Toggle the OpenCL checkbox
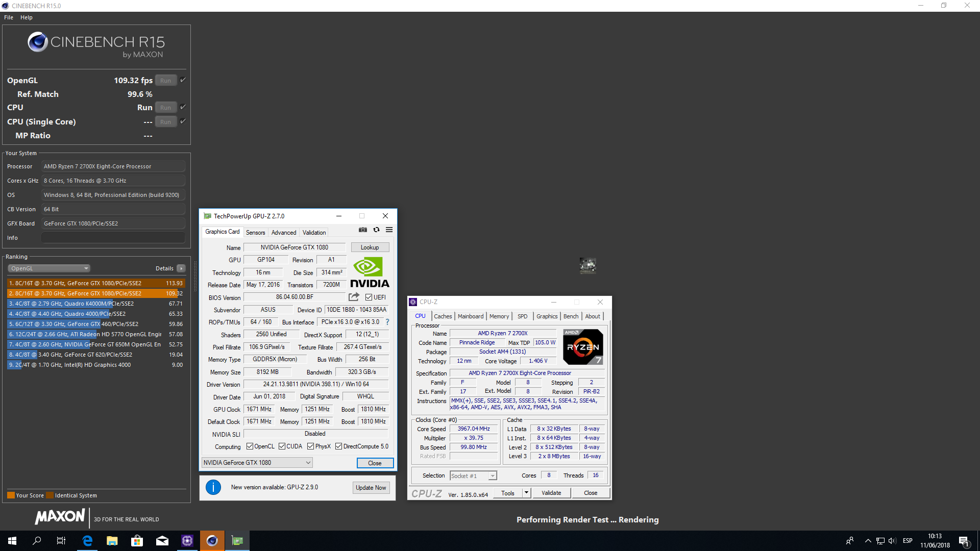Image resolution: width=980 pixels, height=551 pixels. point(250,446)
